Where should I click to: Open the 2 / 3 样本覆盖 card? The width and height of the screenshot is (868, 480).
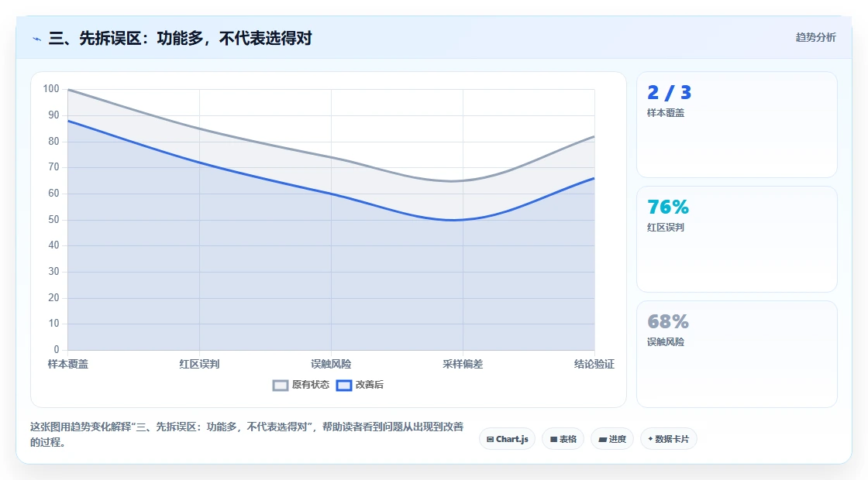[x=737, y=125]
